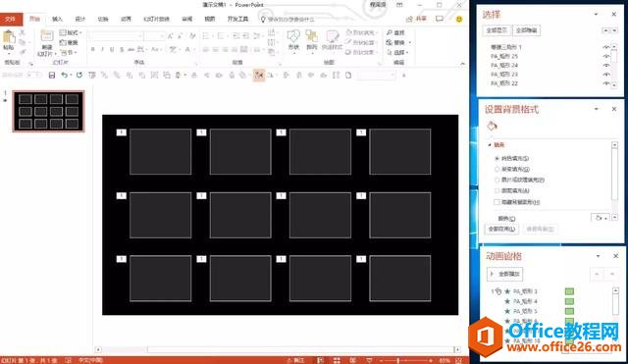Click the Hide All (全部隐藏) button
Screen dimensions: 628x364
(527, 30)
